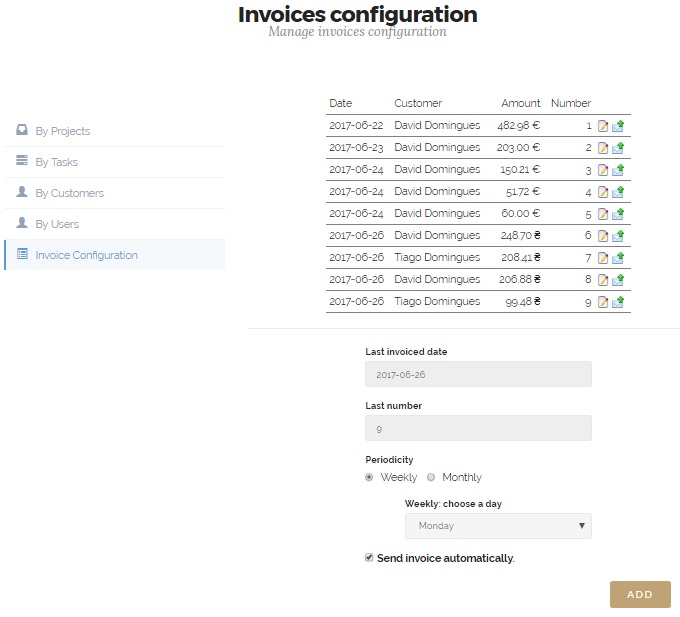Click amount 248.70 cell
This screenshot has width=680, height=617.
pos(520,235)
